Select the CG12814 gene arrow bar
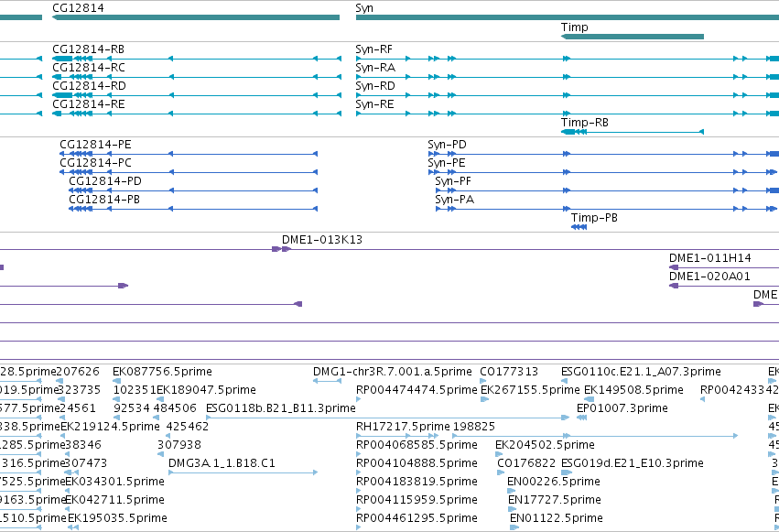 [196, 17]
